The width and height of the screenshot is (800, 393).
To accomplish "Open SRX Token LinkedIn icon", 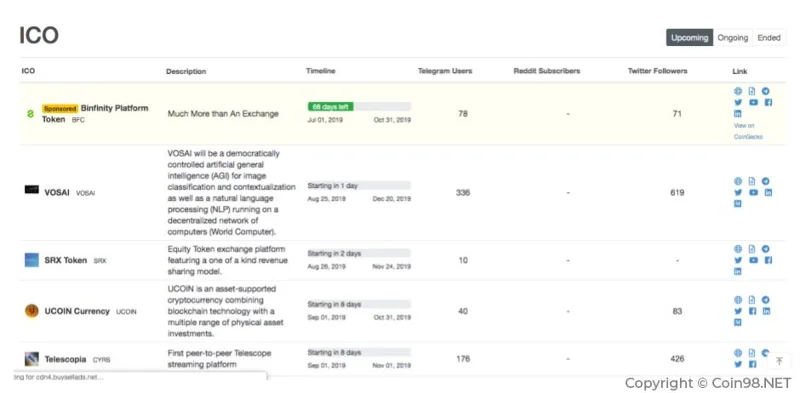I will pyautogui.click(x=738, y=272).
